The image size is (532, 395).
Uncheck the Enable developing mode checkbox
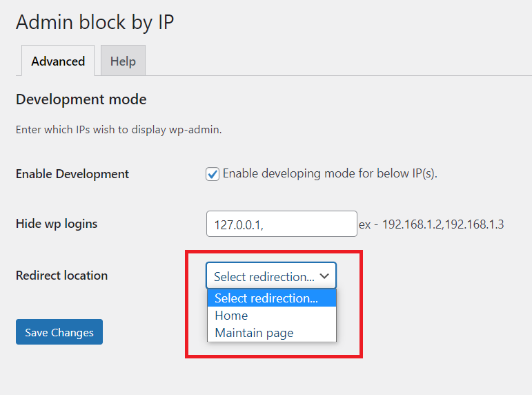tap(213, 174)
